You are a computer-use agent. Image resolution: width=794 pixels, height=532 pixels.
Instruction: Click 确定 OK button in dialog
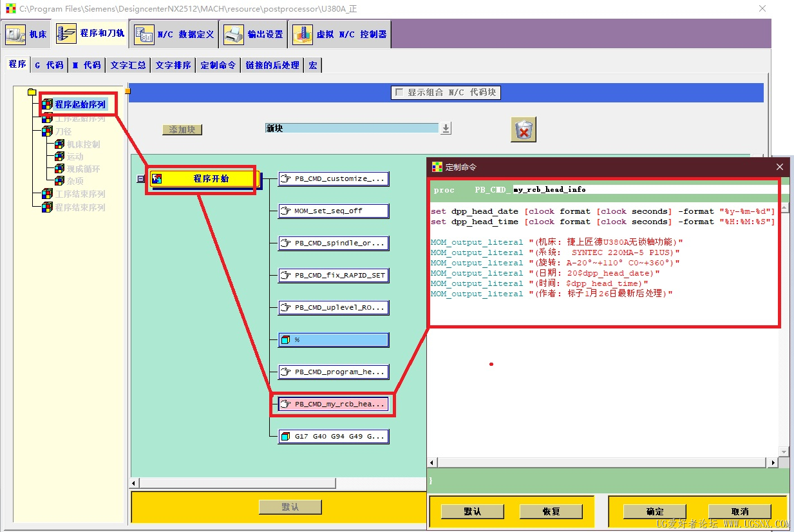point(655,511)
